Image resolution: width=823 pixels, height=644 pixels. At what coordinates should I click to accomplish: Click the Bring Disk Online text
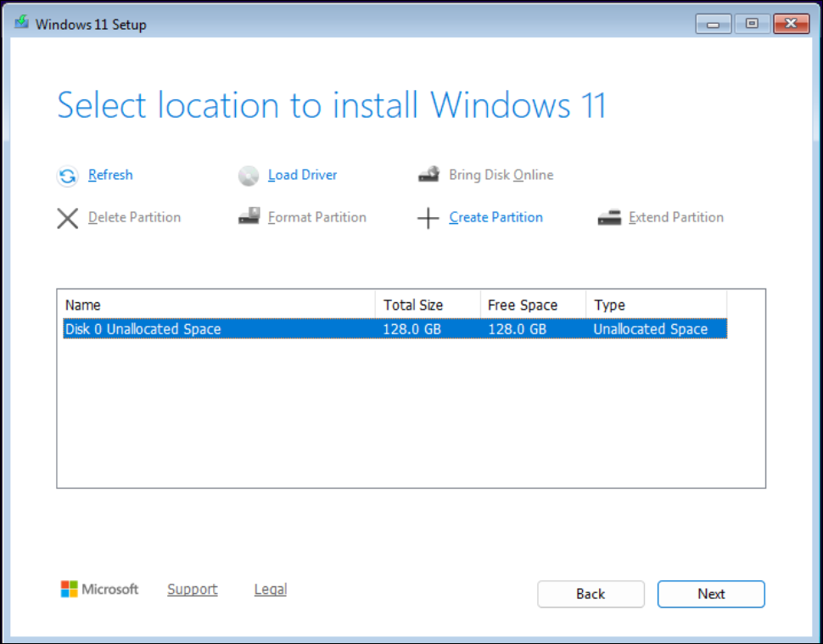tap(501, 175)
